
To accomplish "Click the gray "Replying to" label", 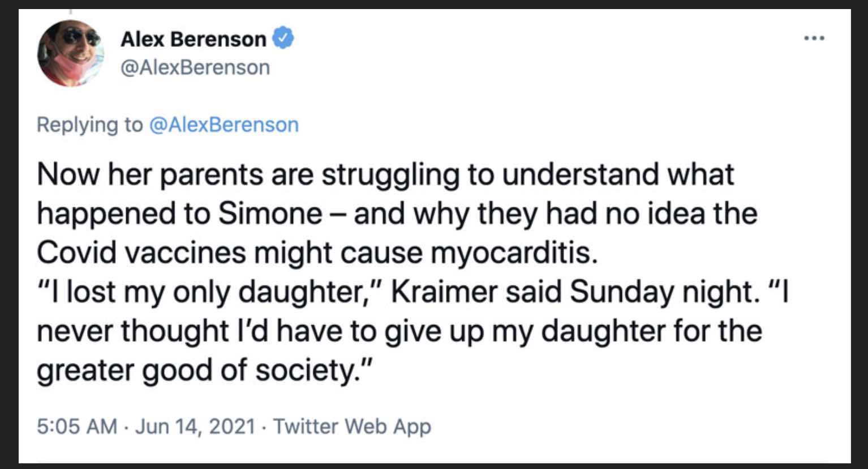I will pyautogui.click(x=90, y=124).
